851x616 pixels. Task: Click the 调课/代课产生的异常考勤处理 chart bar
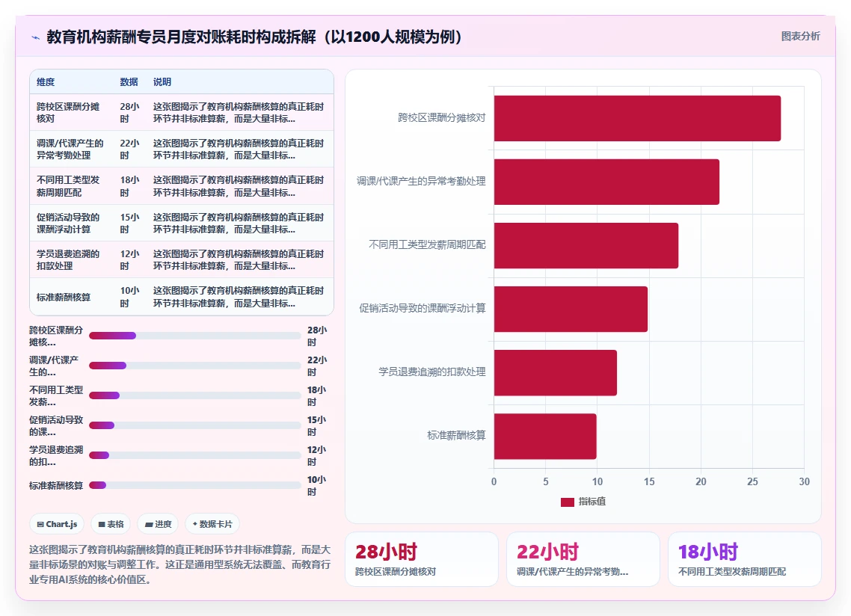(x=606, y=182)
